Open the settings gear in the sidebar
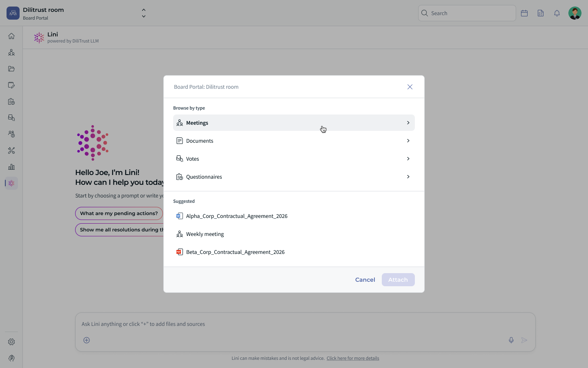This screenshot has height=368, width=588. [x=11, y=342]
